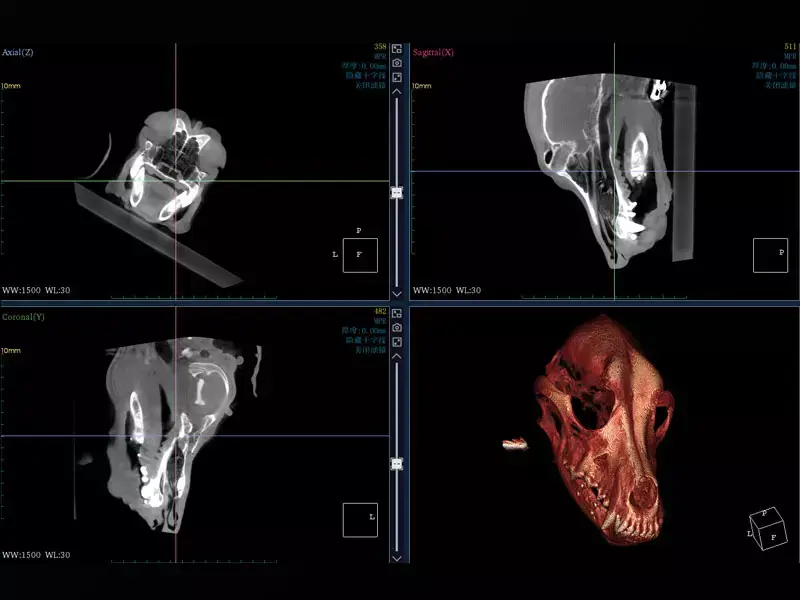Maximize the axial view with expand icon
800x600 pixels.
point(397,76)
